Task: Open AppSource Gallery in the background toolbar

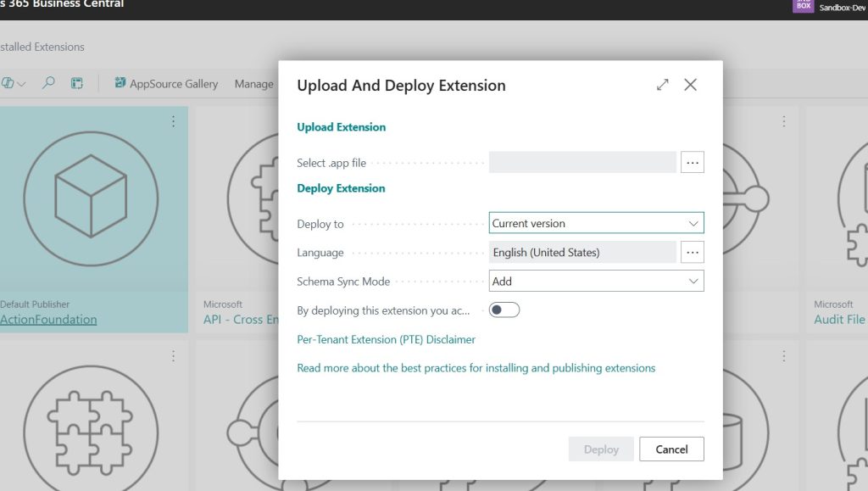Action: [166, 84]
